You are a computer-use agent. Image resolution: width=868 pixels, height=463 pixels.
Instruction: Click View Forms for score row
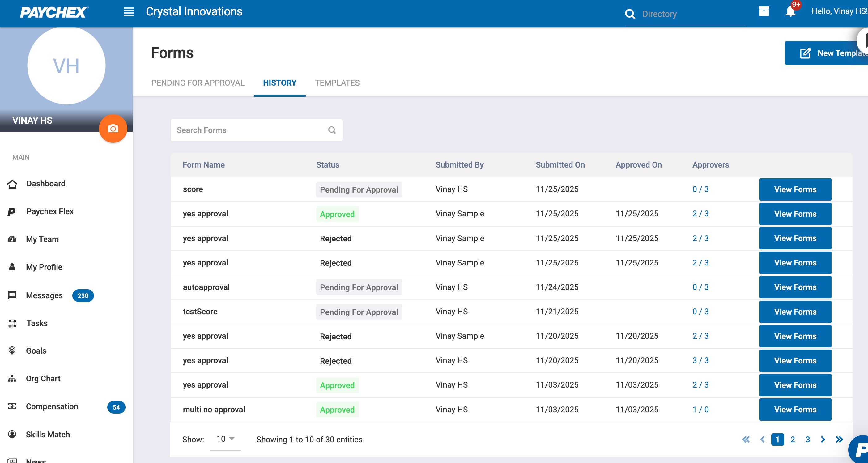795,189
